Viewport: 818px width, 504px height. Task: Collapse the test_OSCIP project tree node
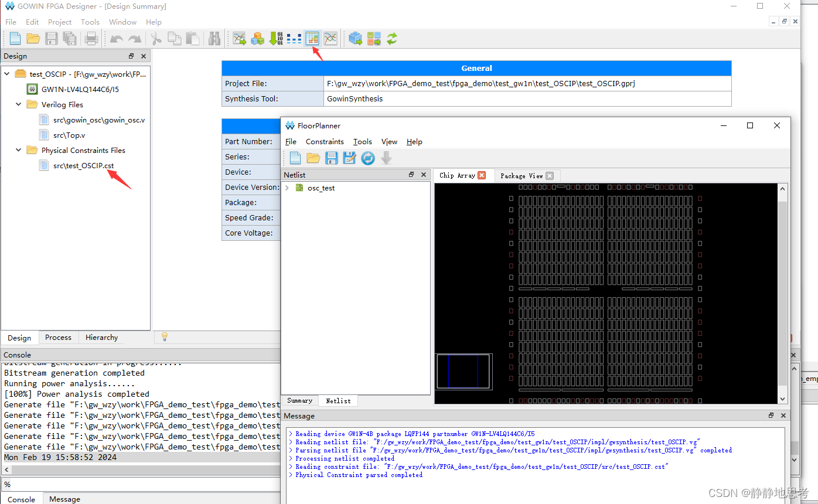coord(7,74)
